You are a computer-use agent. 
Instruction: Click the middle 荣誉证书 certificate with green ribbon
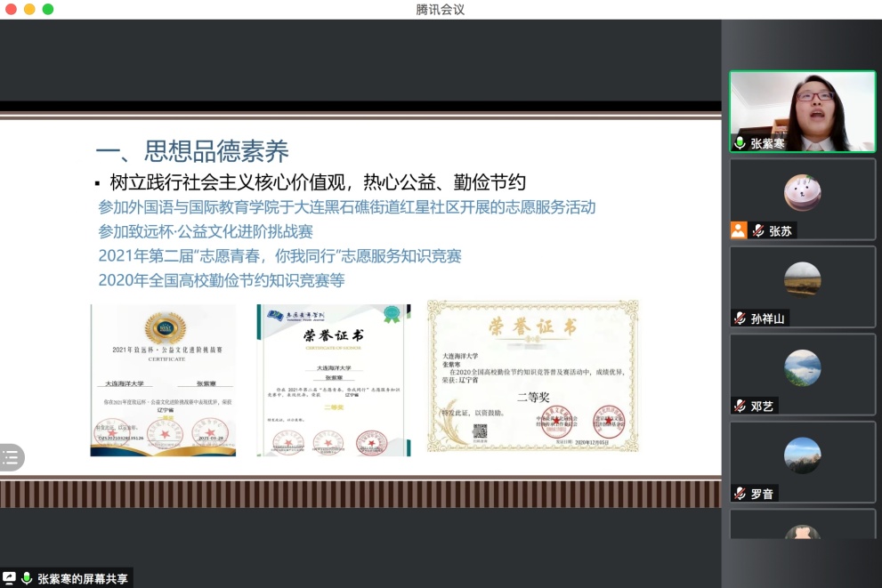(334, 380)
